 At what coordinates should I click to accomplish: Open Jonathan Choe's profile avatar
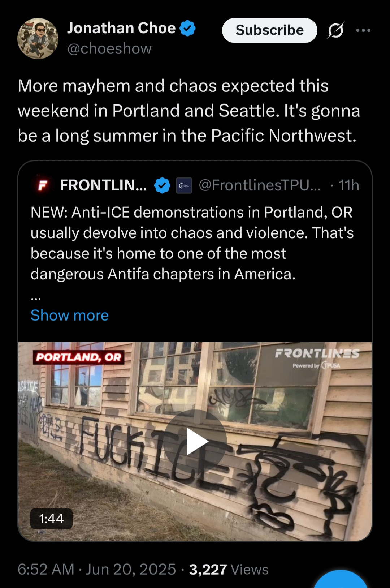click(x=38, y=38)
